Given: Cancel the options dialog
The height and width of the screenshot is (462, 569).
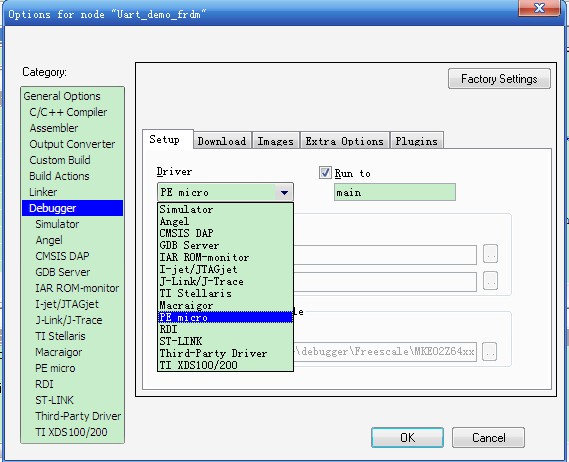Looking at the screenshot, I should pos(488,437).
